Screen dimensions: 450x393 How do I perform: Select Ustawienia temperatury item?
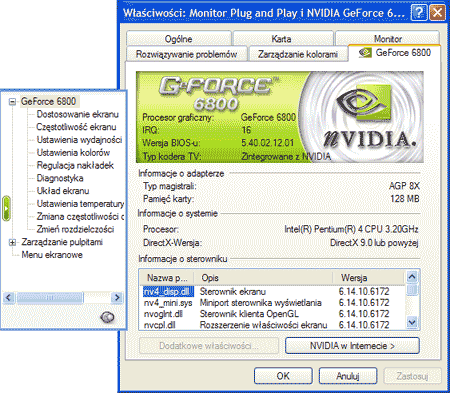pyautogui.click(x=80, y=204)
